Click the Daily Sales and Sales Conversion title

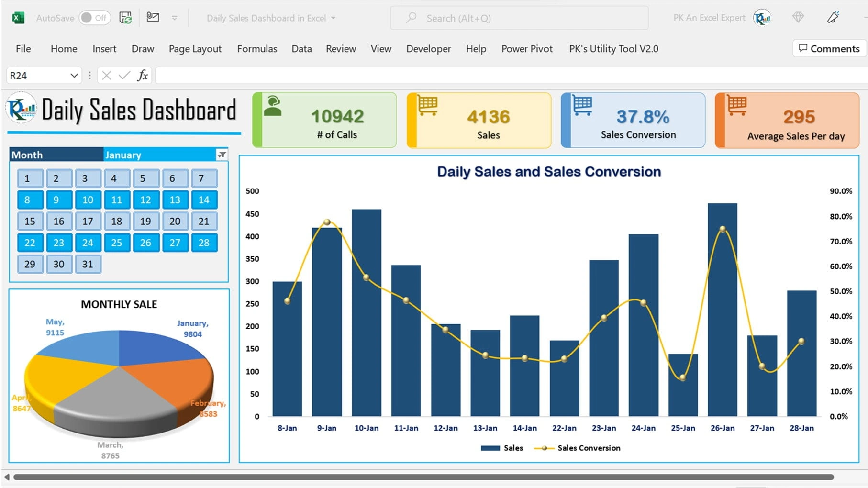click(x=549, y=171)
